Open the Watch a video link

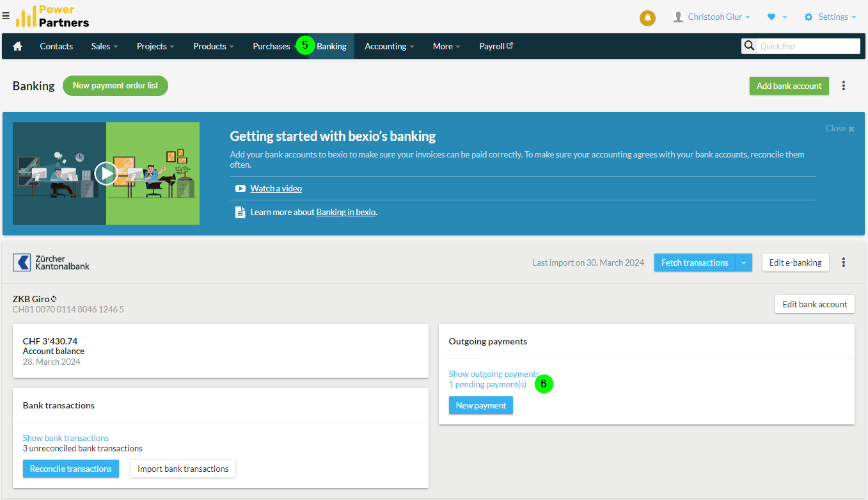click(x=276, y=188)
